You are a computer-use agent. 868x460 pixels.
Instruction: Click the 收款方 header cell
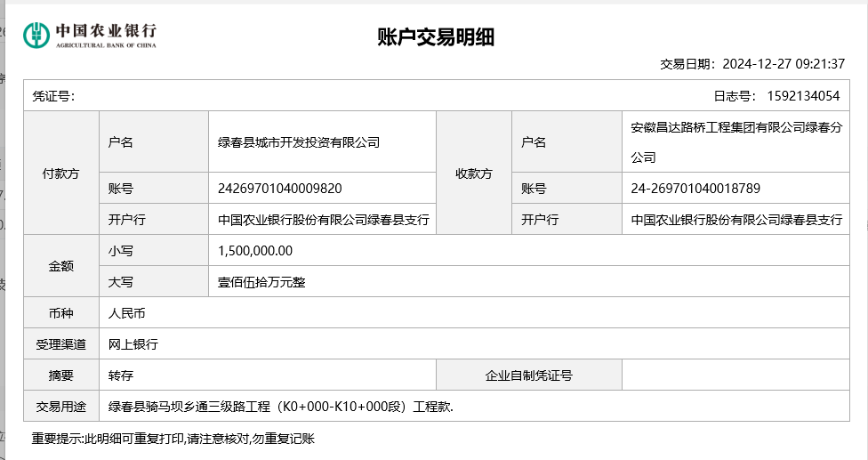474,173
